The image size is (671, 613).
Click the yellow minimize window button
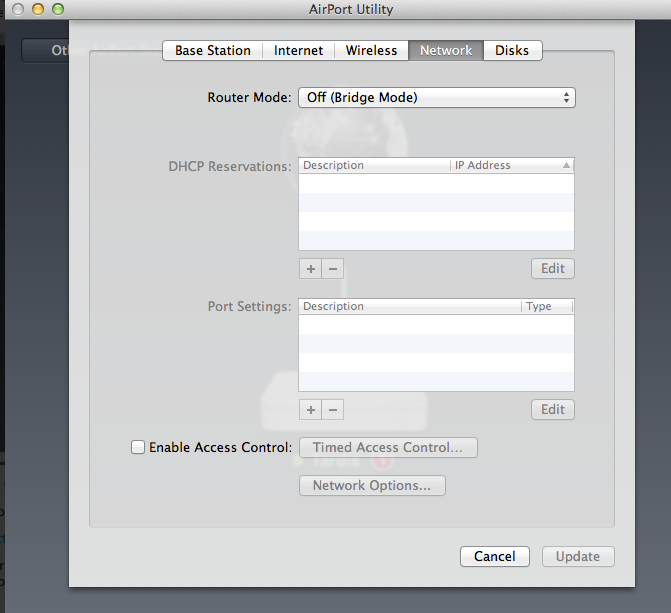point(38,9)
